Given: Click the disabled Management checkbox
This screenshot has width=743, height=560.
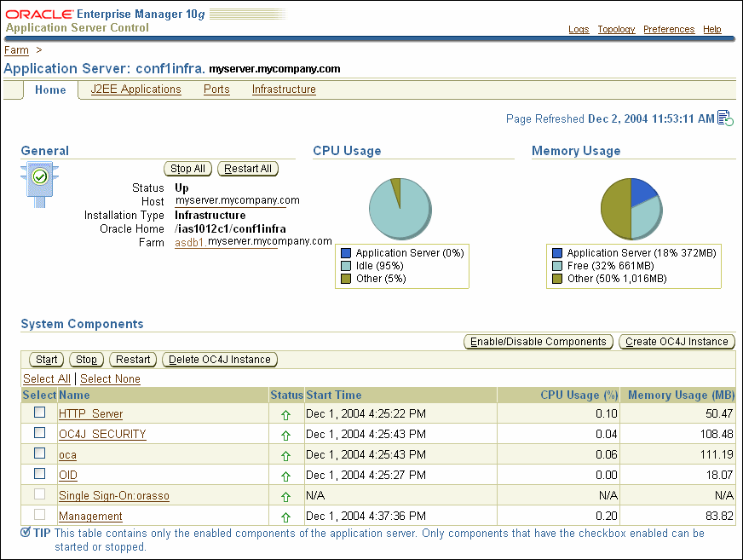Looking at the screenshot, I should 40,514.
